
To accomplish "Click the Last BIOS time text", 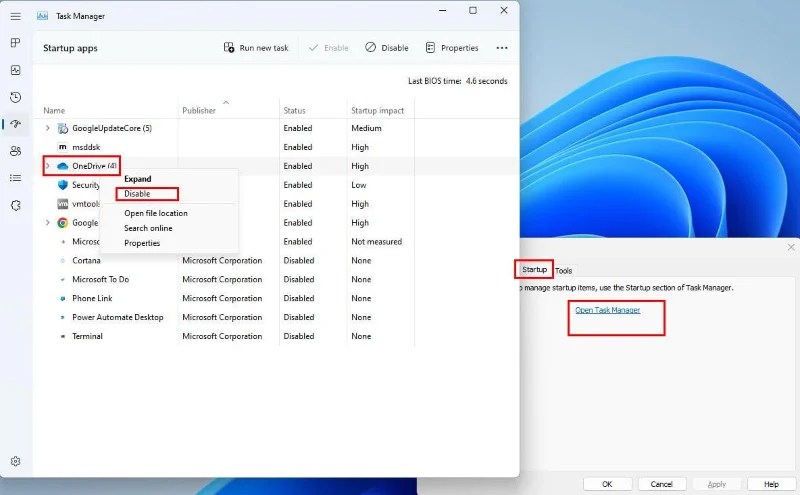I will coord(458,81).
